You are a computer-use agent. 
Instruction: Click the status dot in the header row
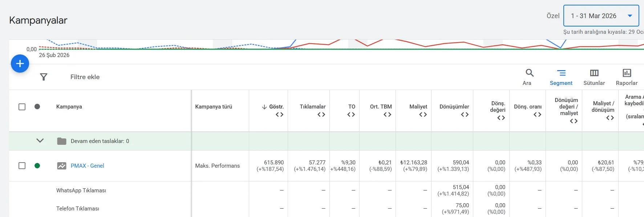click(37, 107)
